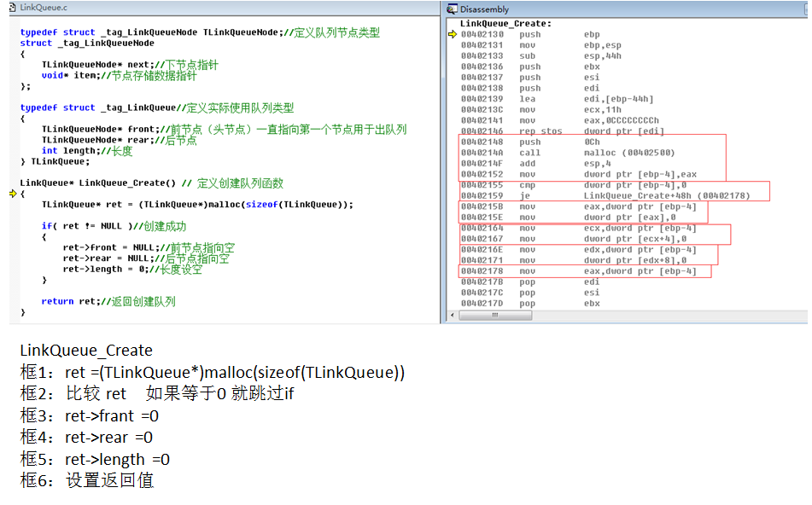Click the LinkQueue_Create heading in notes below

coord(86,351)
